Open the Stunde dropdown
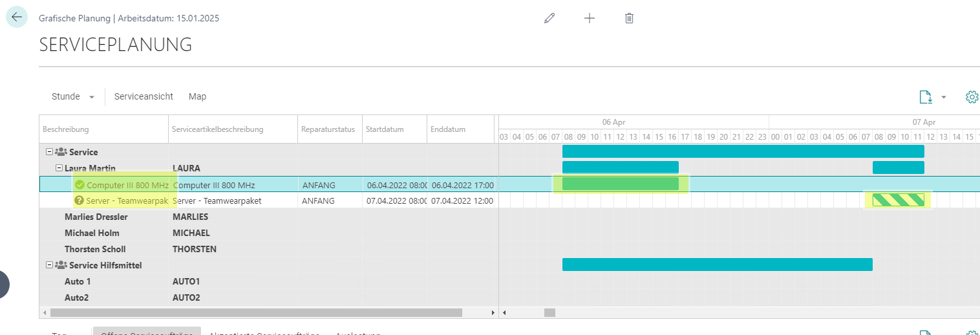 (73, 96)
